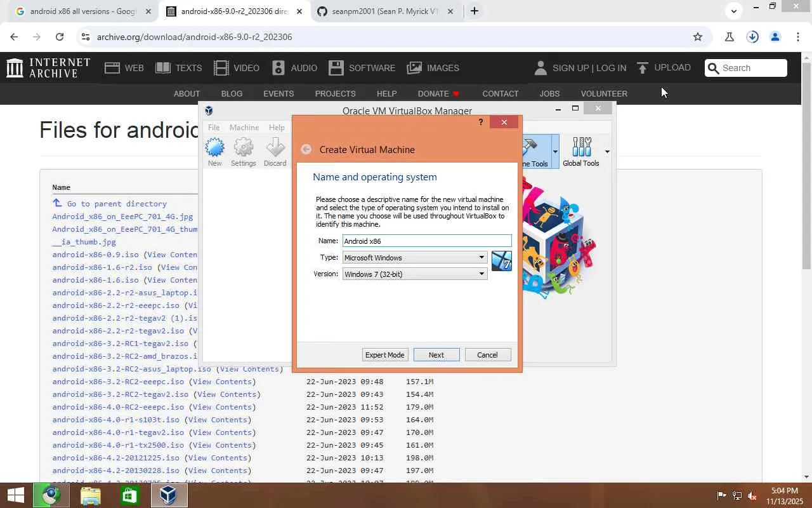This screenshot has height=508, width=812.
Task: Expand the Version dropdown showing Windows 7 (32-bit)
Action: click(x=415, y=274)
